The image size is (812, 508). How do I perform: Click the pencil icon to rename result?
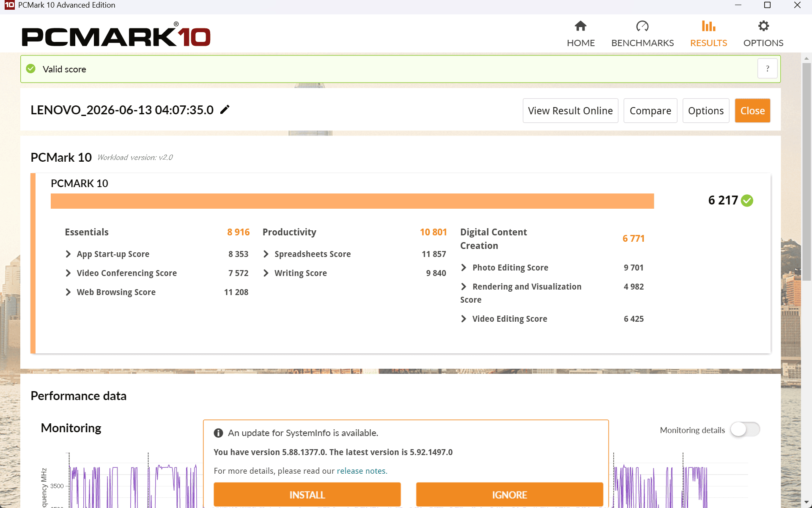tap(225, 110)
